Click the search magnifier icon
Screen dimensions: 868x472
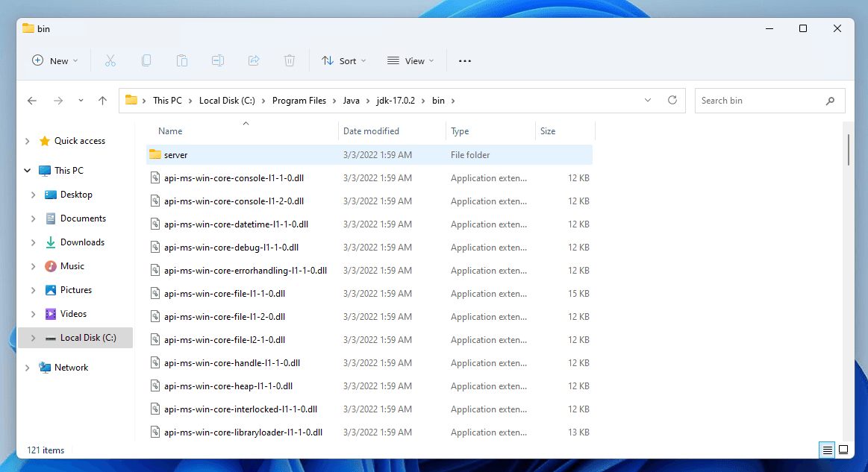pyautogui.click(x=831, y=101)
